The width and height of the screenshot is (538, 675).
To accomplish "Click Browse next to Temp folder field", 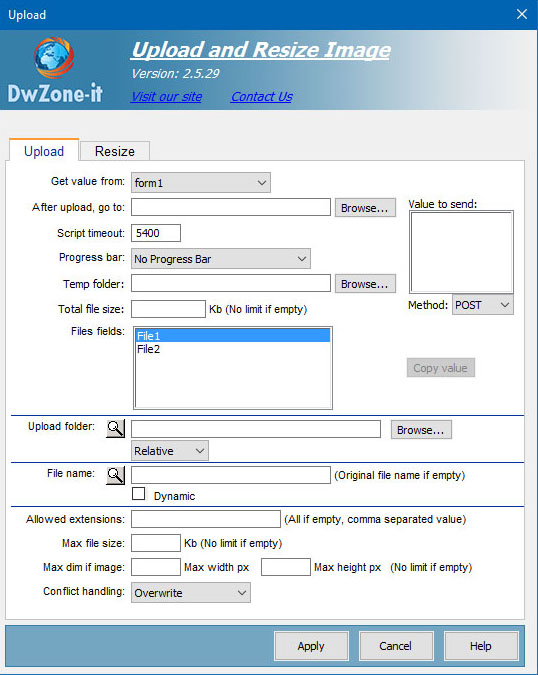I will point(365,284).
